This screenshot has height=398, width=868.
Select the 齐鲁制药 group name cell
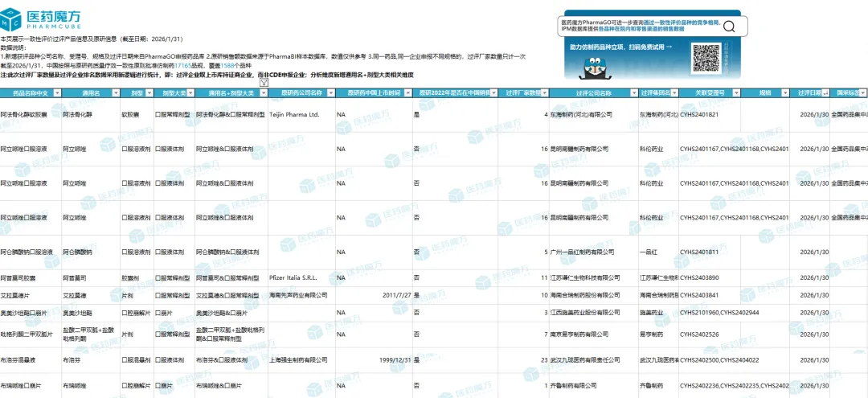[658, 386]
